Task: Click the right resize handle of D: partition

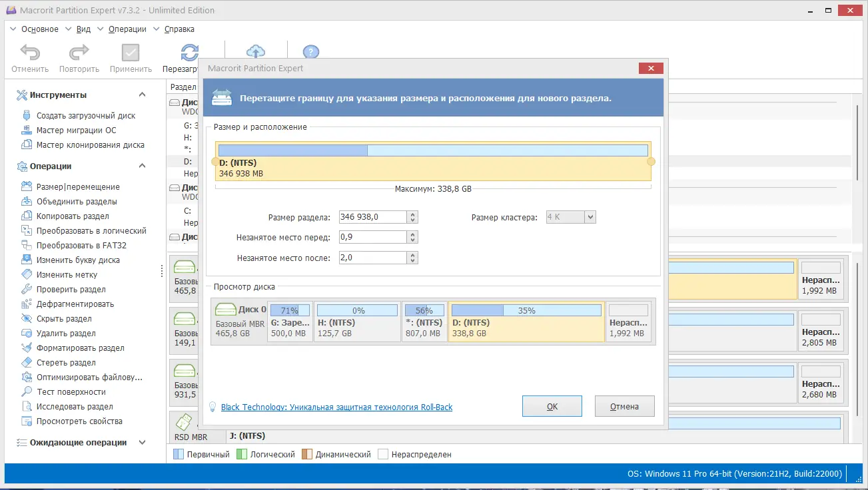Action: 651,161
